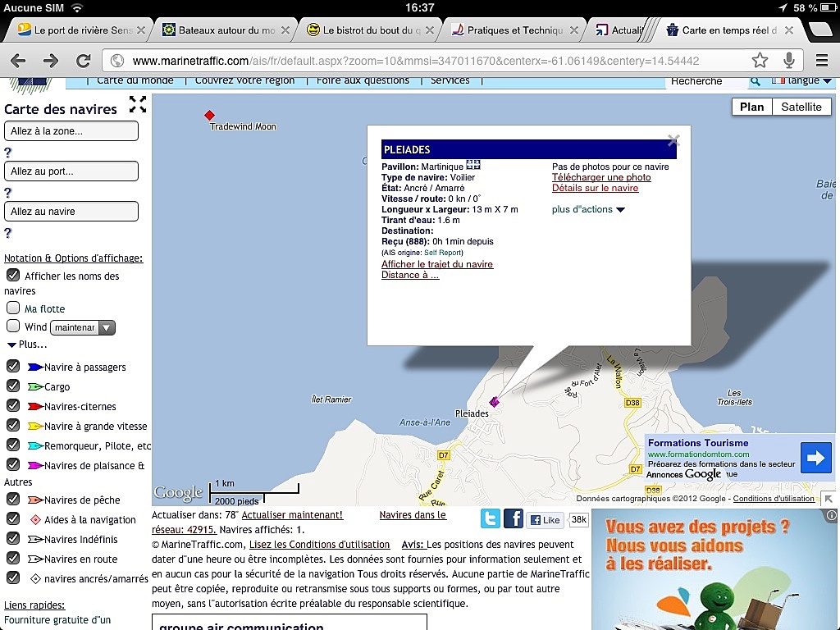Viewport: 840px width, 630px height.
Task: Enable the Wind checkbox
Action: tap(13, 326)
